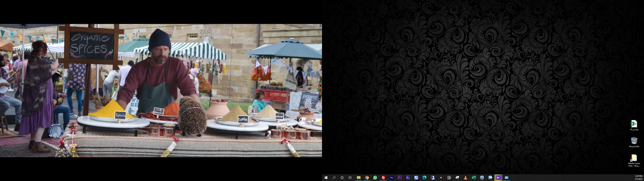
Task: Open Excel from the taskbar
Action: tap(473, 178)
